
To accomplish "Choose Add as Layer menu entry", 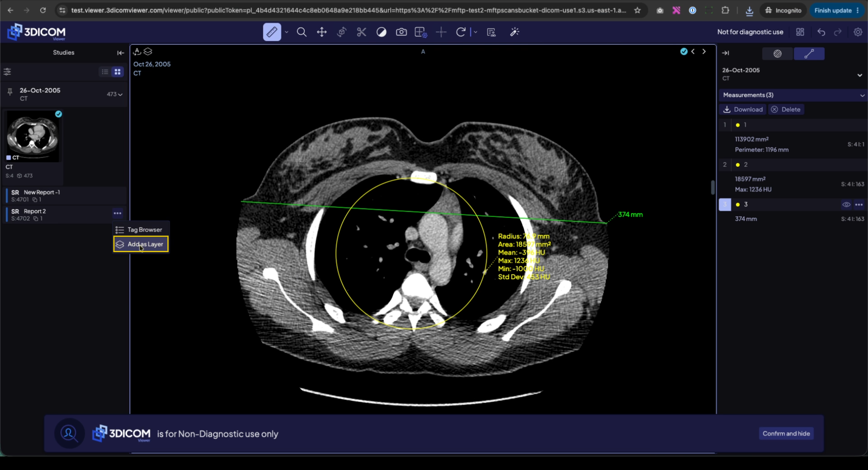I will click(141, 244).
